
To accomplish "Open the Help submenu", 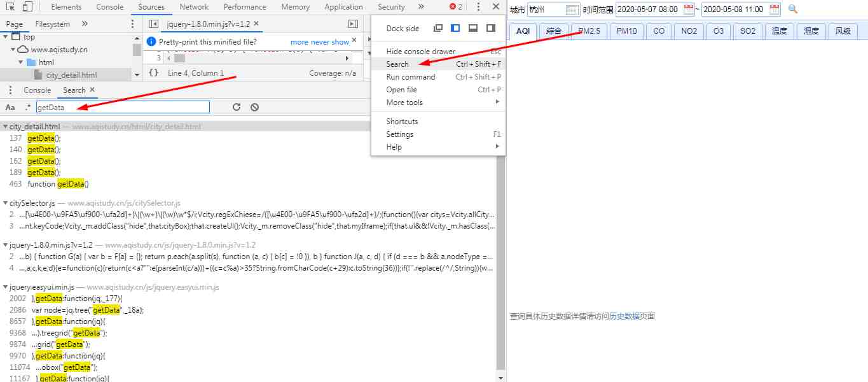I will (x=438, y=147).
